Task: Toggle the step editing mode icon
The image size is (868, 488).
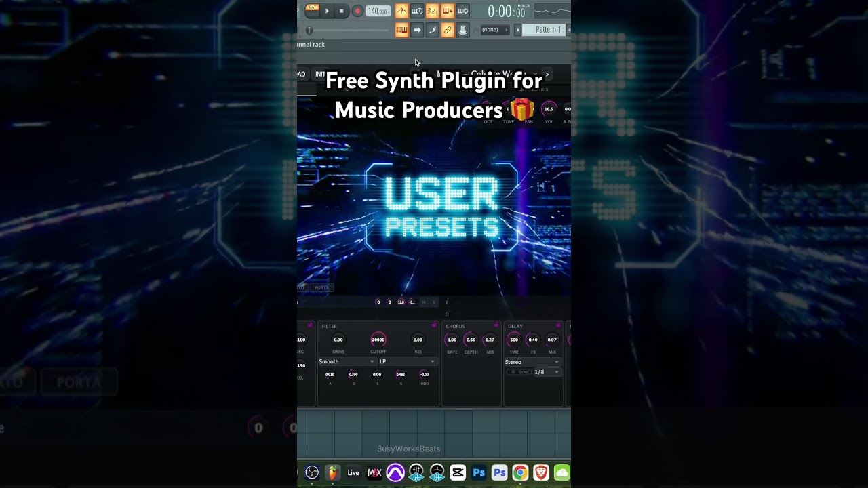Action: click(x=432, y=30)
